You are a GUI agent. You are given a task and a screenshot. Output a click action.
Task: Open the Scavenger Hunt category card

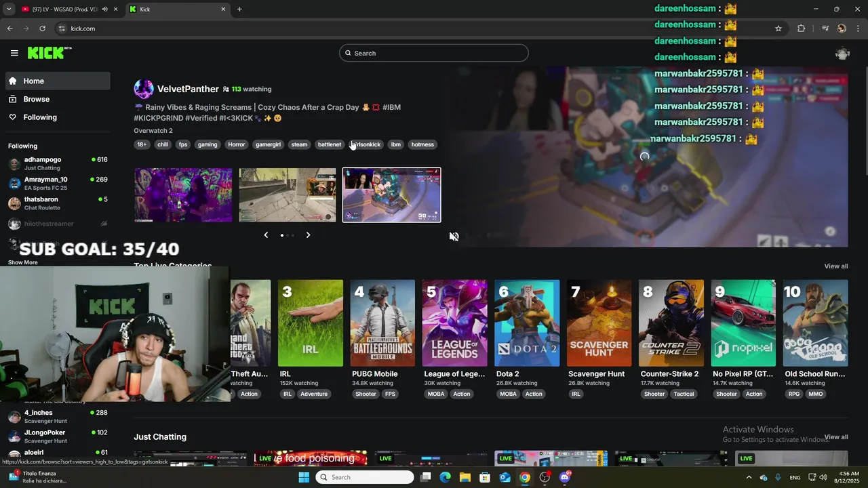click(x=599, y=323)
